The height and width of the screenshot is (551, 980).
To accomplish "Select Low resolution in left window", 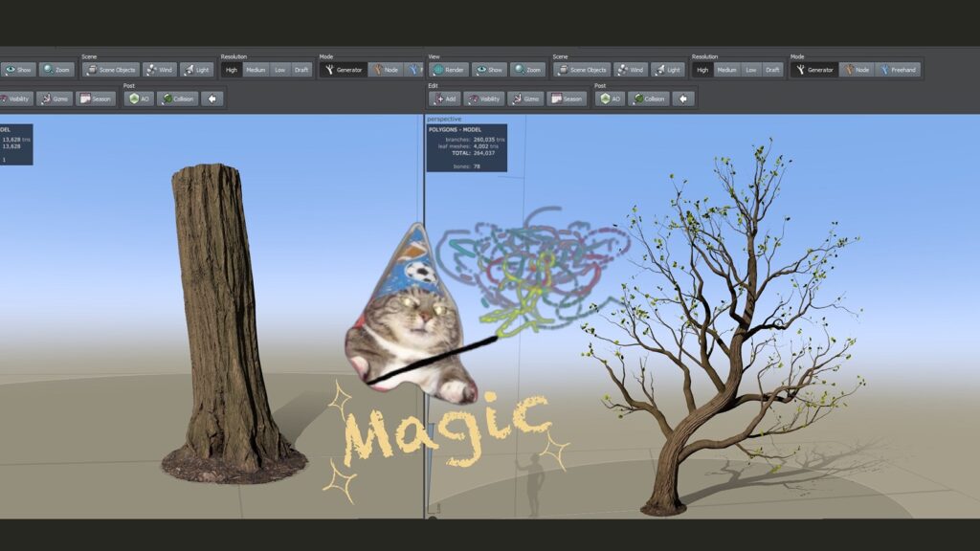I will tap(280, 70).
